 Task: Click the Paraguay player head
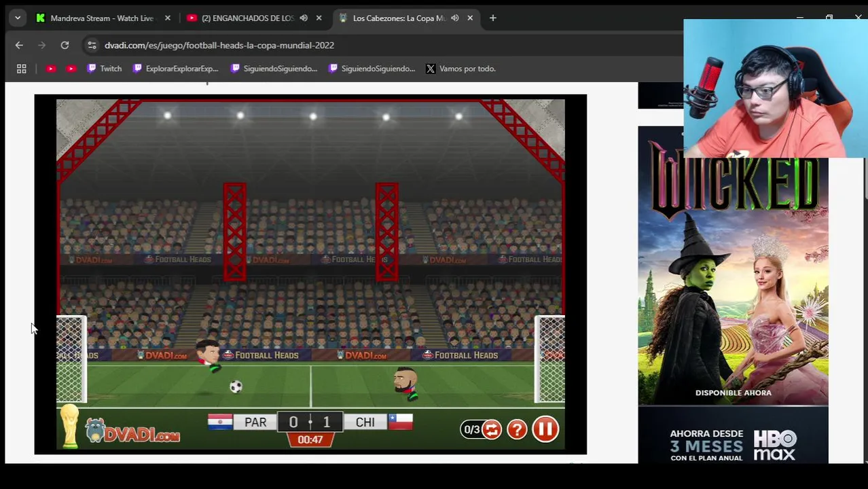click(x=208, y=352)
